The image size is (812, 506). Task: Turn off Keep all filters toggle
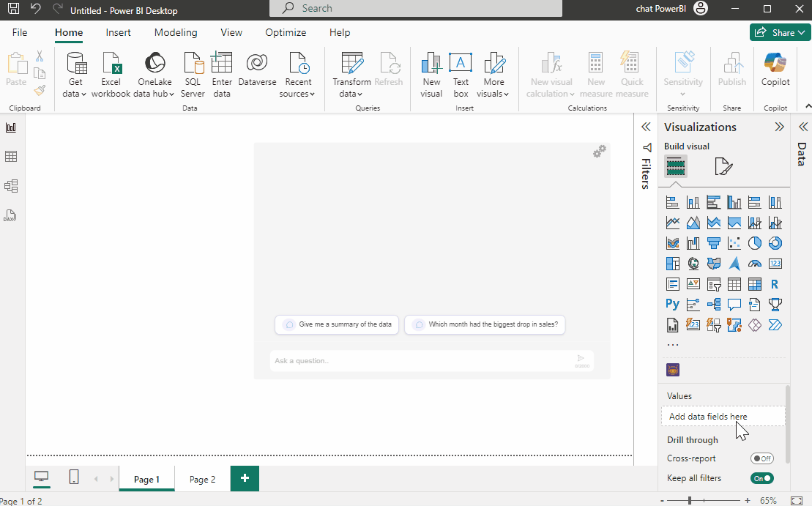coord(761,478)
